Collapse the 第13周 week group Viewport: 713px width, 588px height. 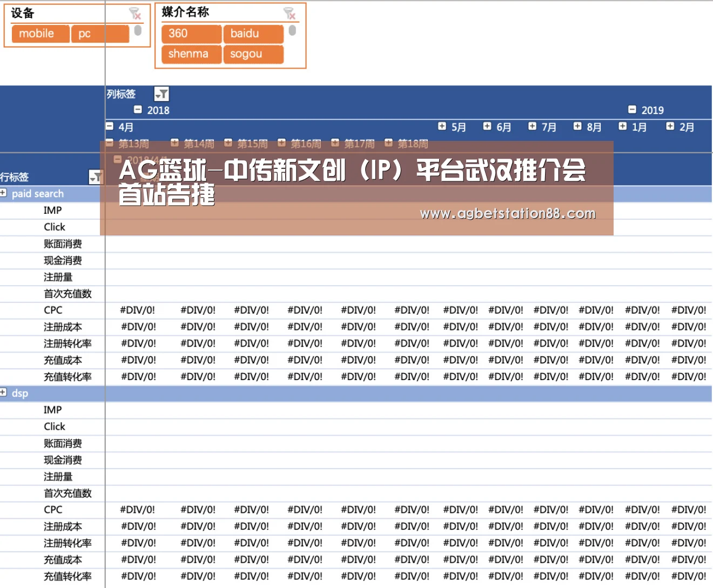[110, 143]
